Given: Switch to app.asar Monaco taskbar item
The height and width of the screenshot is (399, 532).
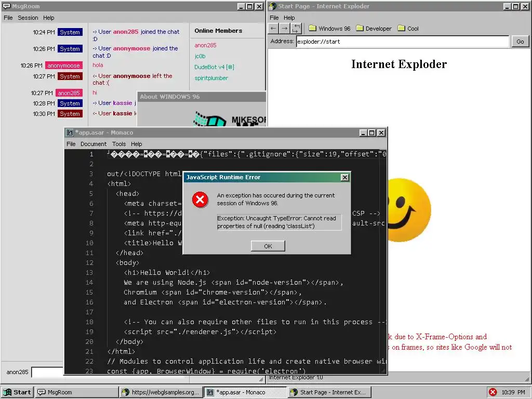Looking at the screenshot, I should click(245, 392).
